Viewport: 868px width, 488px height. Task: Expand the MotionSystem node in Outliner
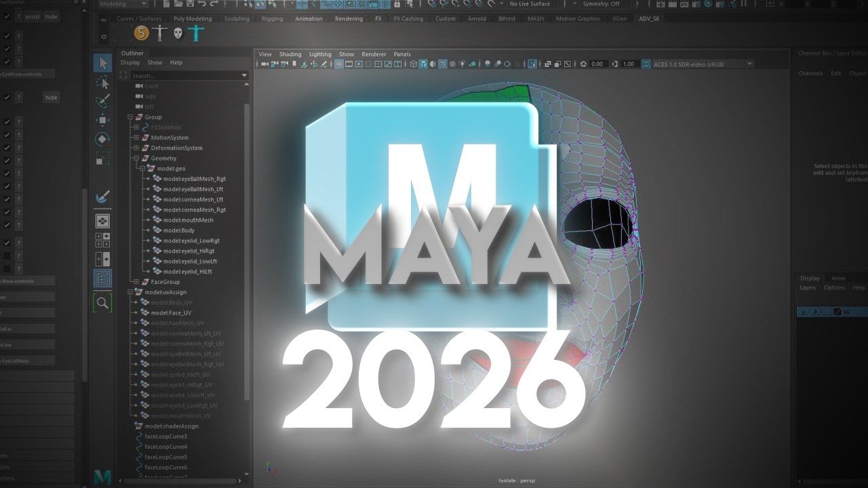[x=136, y=138]
